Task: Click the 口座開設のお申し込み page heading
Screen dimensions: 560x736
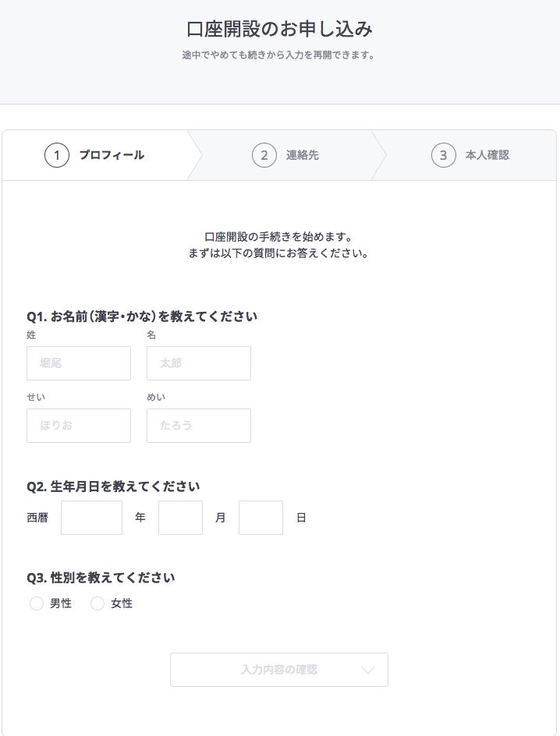Action: 280,29
